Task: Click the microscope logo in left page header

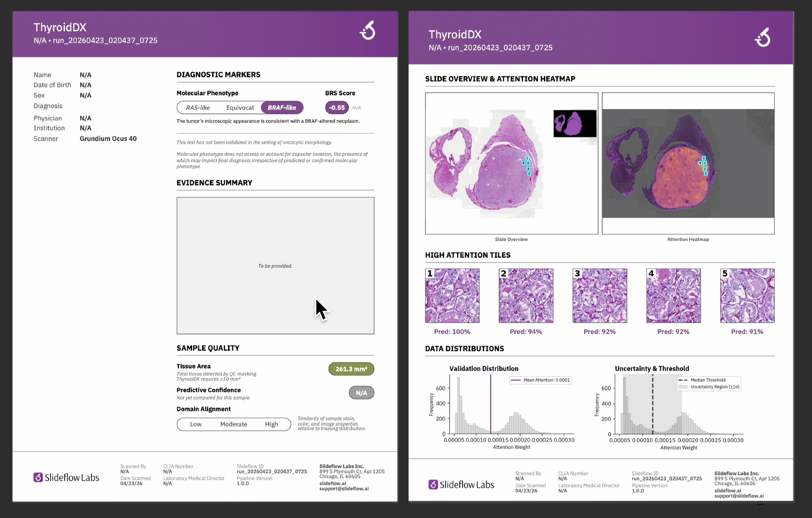Action: [368, 30]
